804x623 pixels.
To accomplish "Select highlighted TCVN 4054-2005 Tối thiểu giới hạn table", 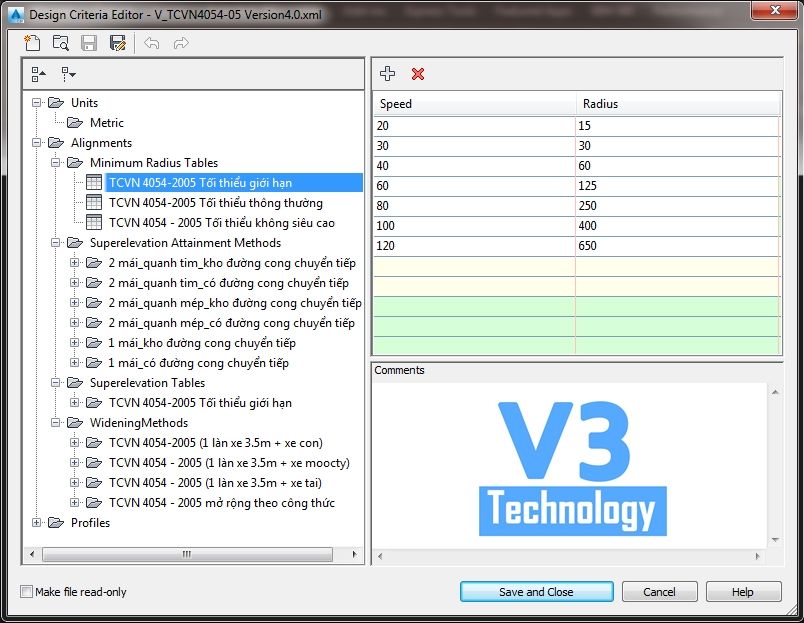I will [234, 183].
